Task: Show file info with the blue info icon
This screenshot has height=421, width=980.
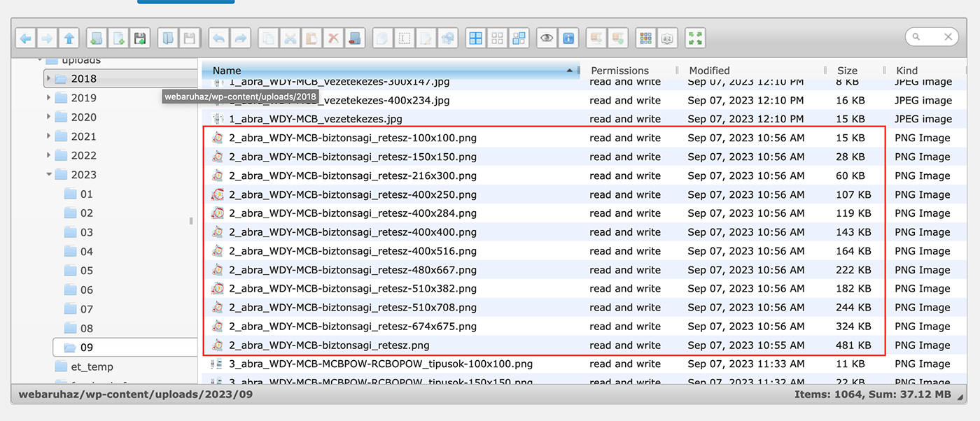Action: (x=568, y=38)
